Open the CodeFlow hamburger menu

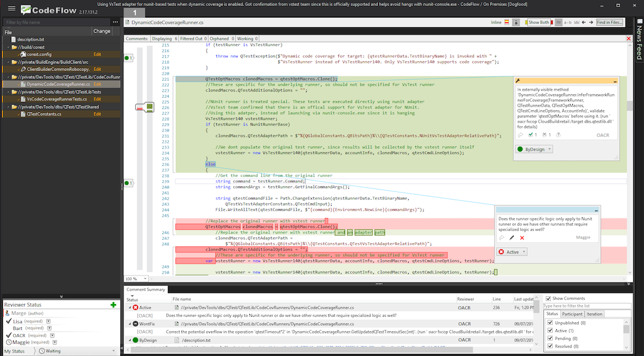(11, 9)
